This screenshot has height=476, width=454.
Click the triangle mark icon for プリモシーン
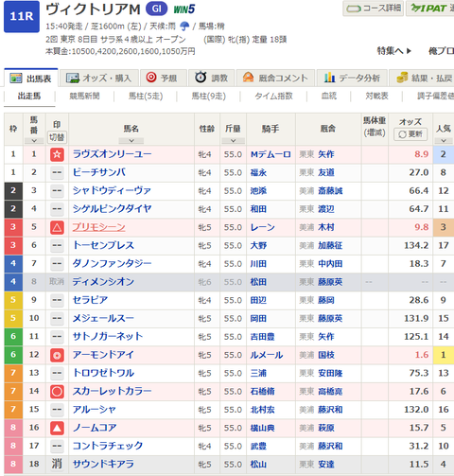(x=57, y=227)
